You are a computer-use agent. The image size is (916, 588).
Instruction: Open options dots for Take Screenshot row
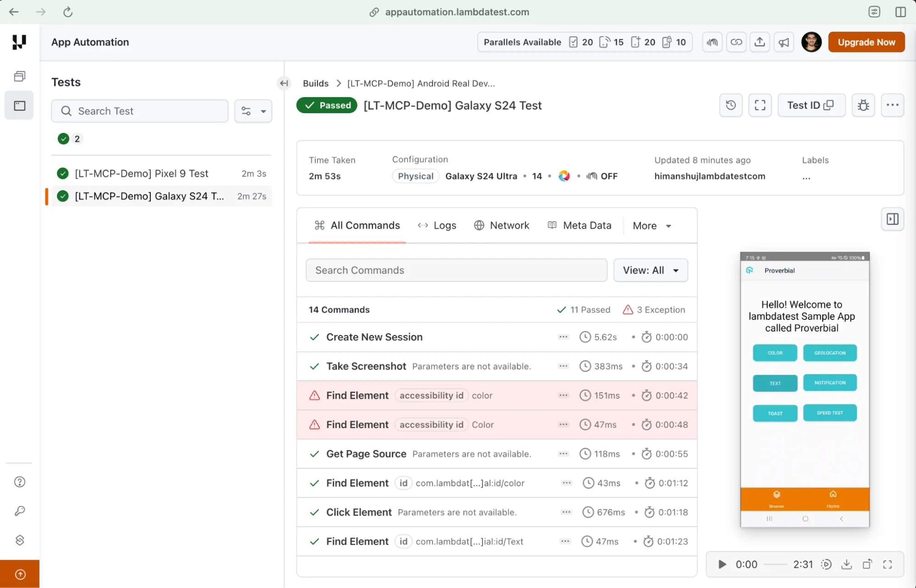(x=563, y=366)
